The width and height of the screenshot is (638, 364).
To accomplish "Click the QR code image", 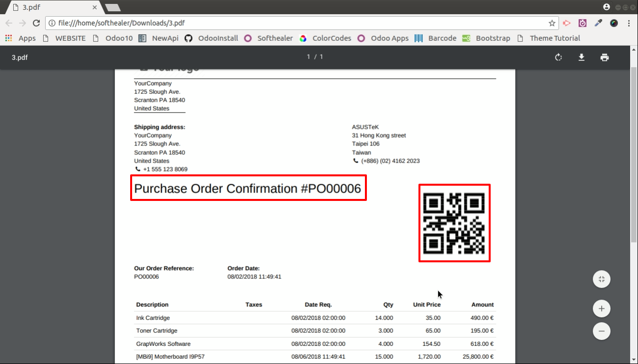I will [454, 223].
